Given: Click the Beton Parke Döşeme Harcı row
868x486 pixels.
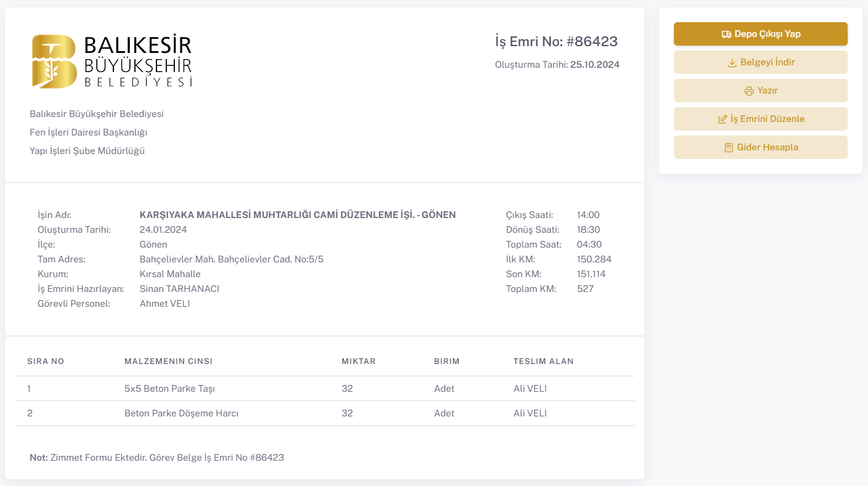Looking at the screenshot, I should pyautogui.click(x=181, y=413).
